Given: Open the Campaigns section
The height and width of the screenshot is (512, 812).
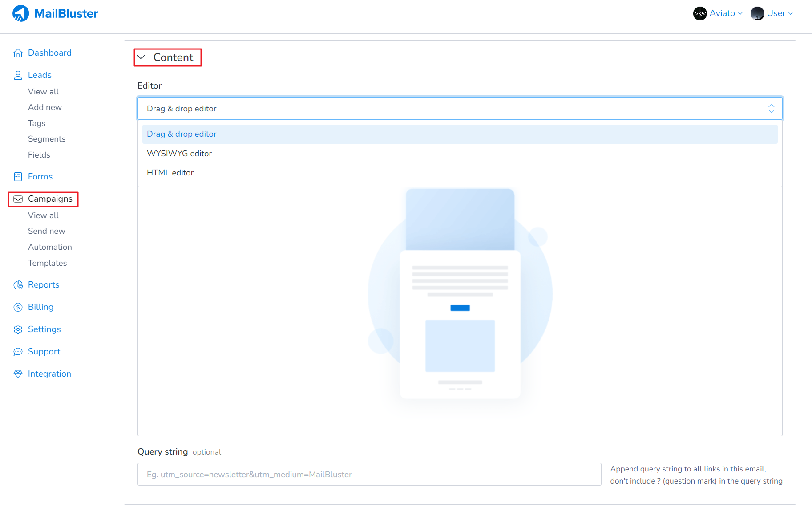Looking at the screenshot, I should click(x=50, y=199).
